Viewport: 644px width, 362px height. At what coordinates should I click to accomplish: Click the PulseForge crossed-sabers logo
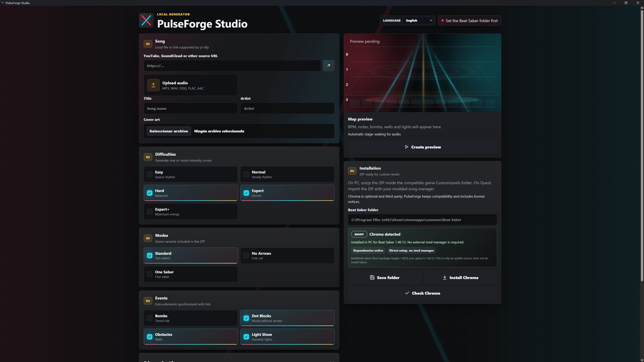146,20
